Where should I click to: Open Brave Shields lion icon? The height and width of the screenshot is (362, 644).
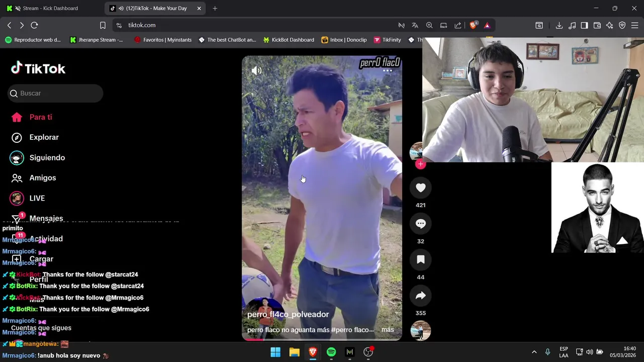[x=473, y=25]
